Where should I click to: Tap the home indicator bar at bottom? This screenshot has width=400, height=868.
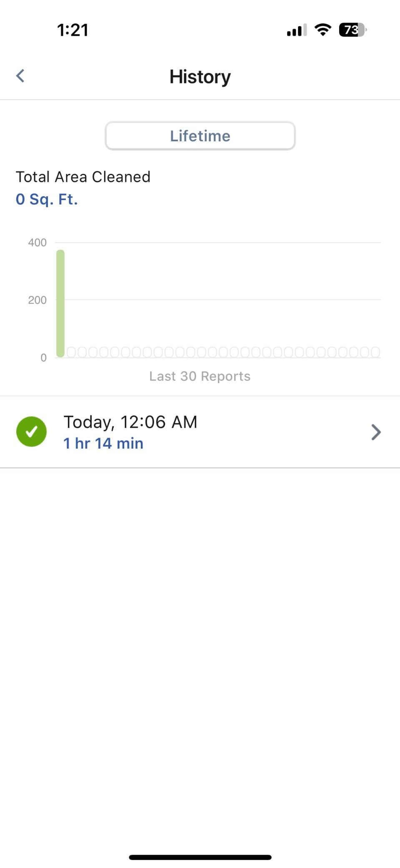point(200,857)
